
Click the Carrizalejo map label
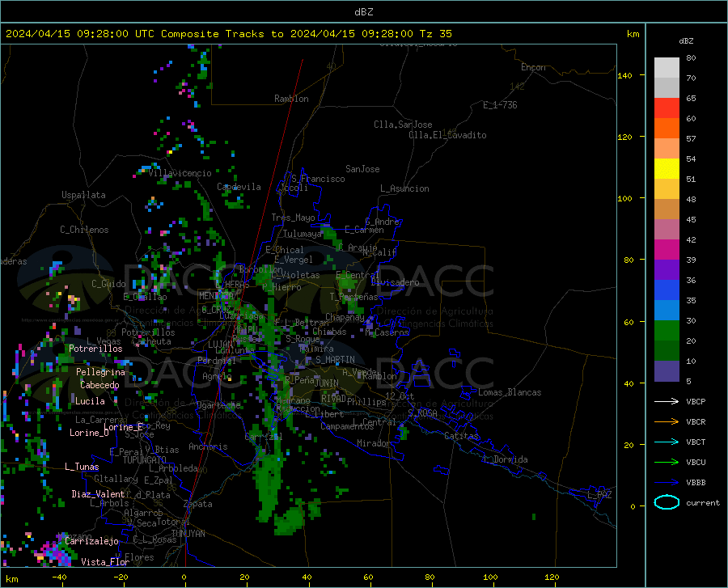[92, 541]
